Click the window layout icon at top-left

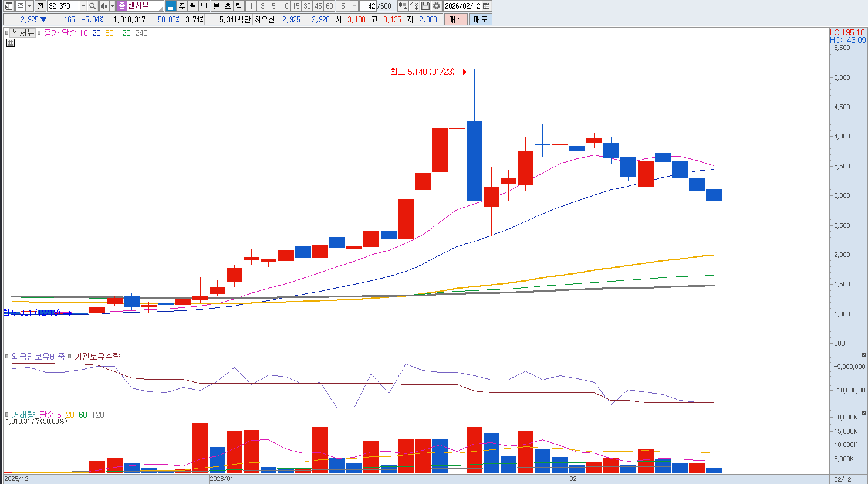click(x=8, y=6)
